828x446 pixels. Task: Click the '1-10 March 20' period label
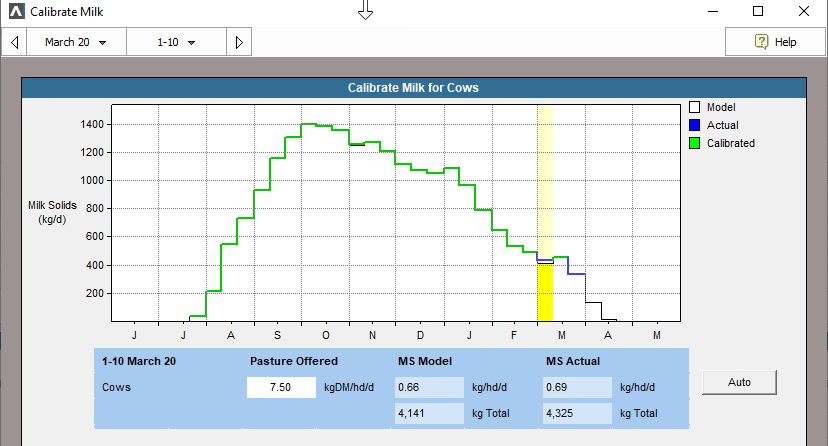[x=139, y=362]
